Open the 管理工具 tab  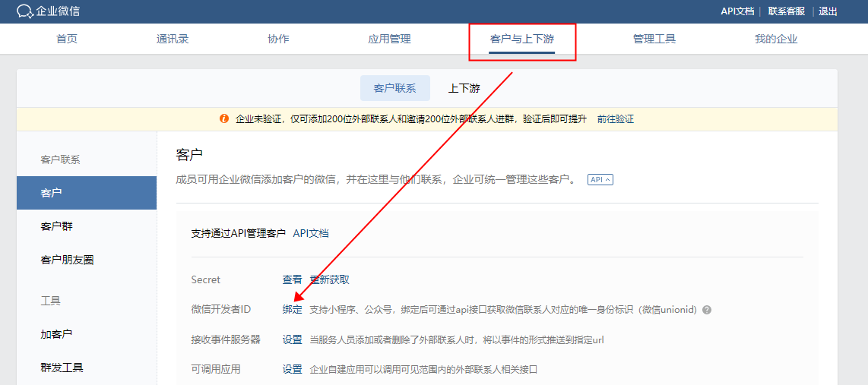coord(654,39)
